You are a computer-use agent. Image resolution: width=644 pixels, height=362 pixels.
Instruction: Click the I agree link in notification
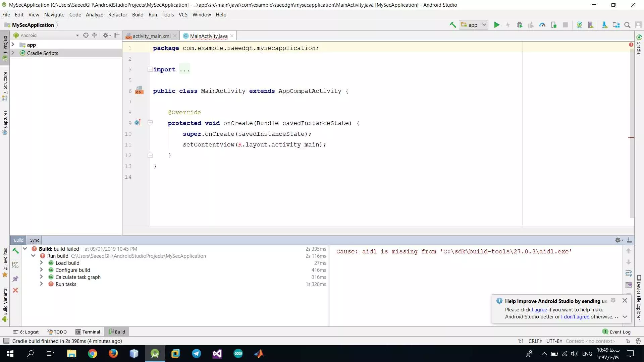coord(539,310)
